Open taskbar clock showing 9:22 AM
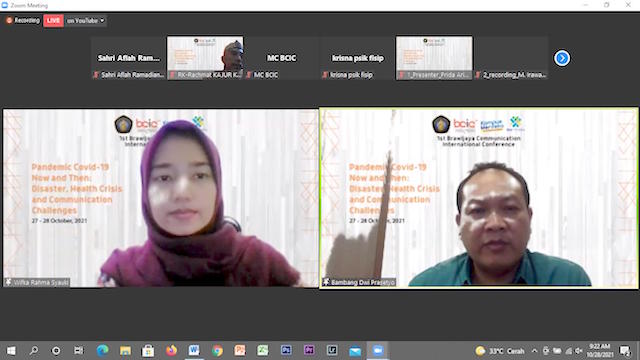The width and height of the screenshot is (640, 360). point(600,351)
